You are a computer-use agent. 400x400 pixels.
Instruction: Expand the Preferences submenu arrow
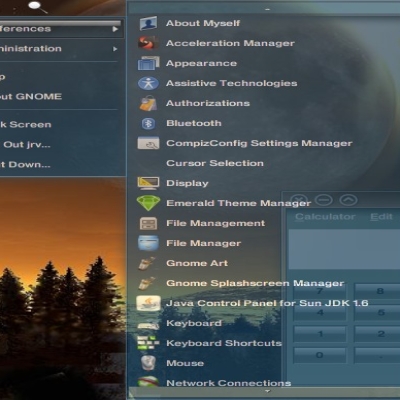(x=115, y=29)
